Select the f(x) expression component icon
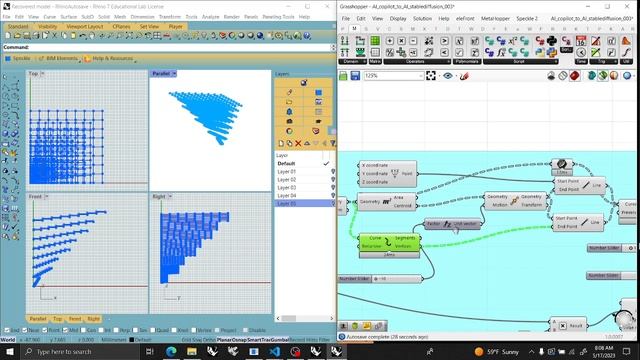The width and height of the screenshot is (640, 360). 501,52
